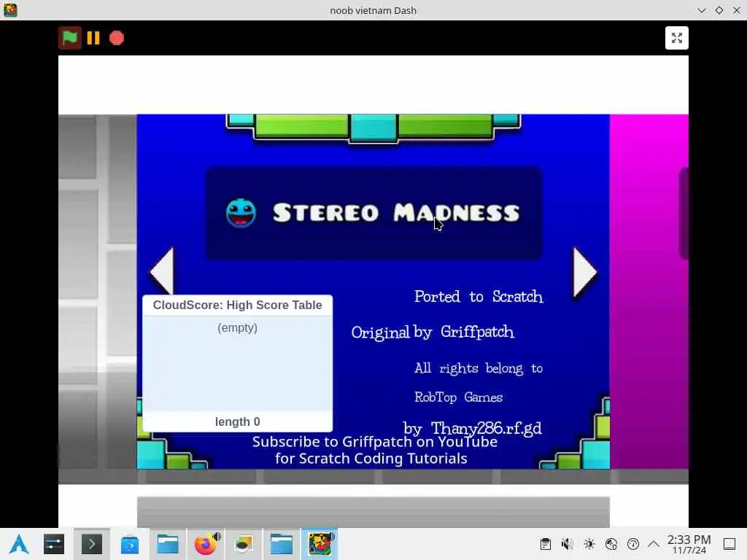Image resolution: width=747 pixels, height=560 pixels.
Task: Open the first file manager taskbar icon
Action: point(168,544)
